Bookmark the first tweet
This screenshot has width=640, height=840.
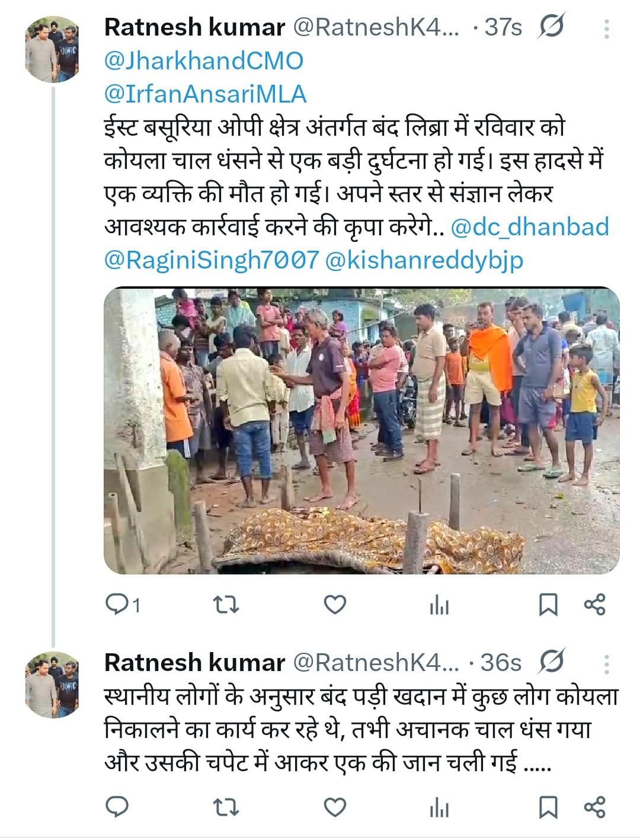click(x=548, y=605)
